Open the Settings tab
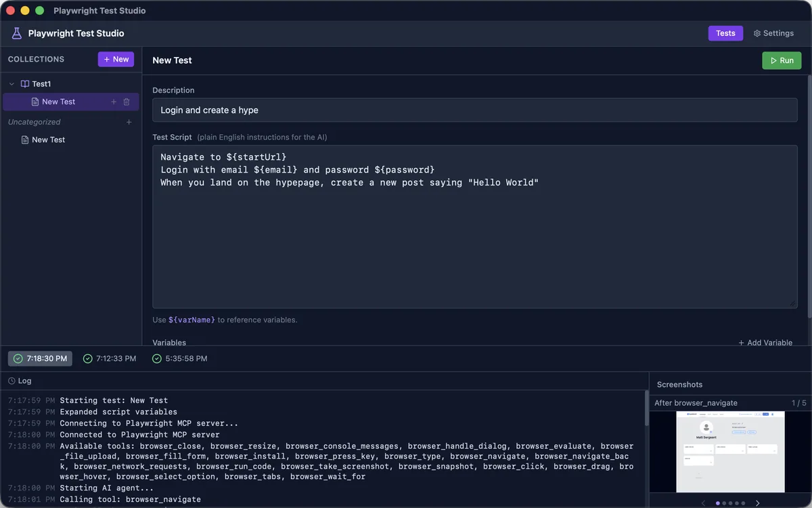Screen dimensions: 812x508 coord(773,33)
